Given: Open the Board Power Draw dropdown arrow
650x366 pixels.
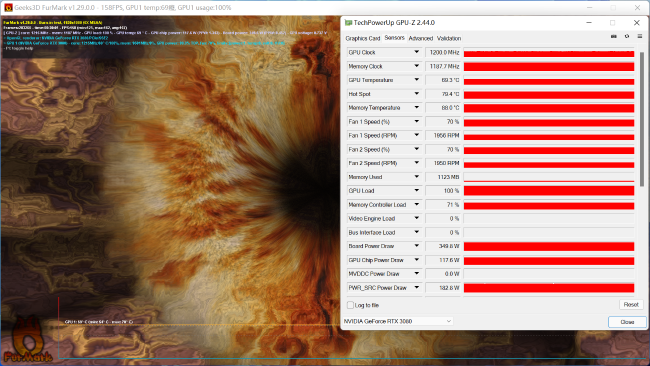Looking at the screenshot, I should [x=416, y=246].
